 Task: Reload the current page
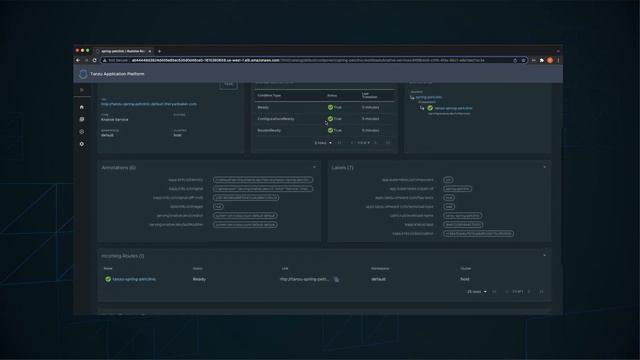point(94,60)
